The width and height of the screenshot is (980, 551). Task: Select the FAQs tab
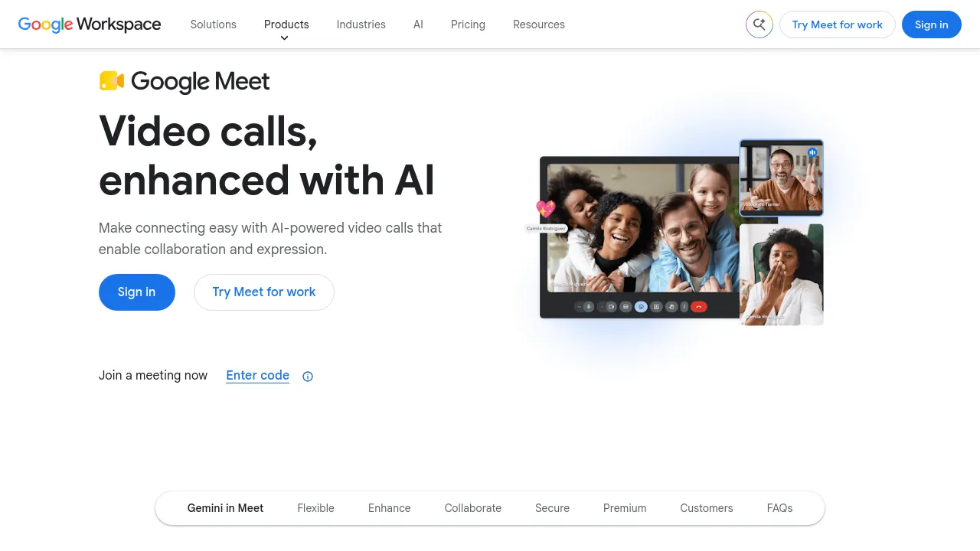[x=780, y=508]
